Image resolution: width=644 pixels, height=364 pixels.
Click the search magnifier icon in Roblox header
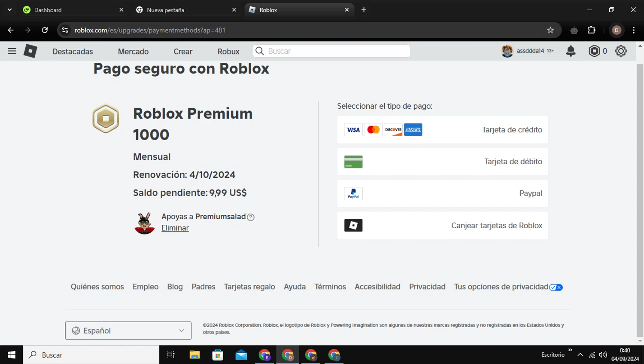click(259, 51)
